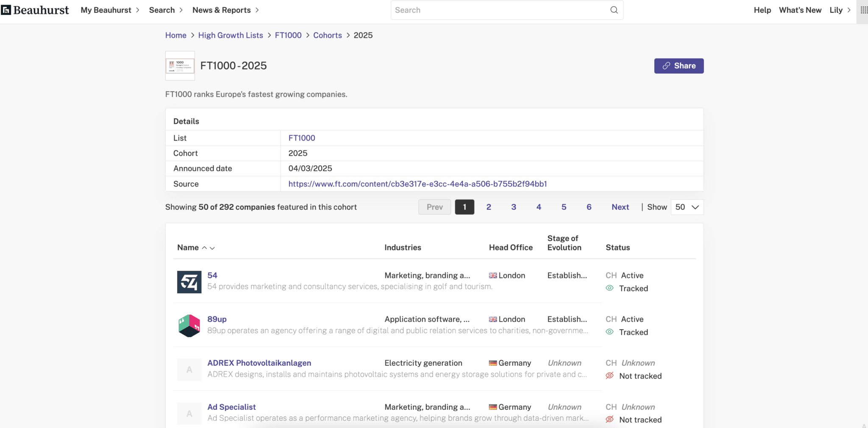Click the Status column header
This screenshot has width=868, height=428.
(618, 247)
